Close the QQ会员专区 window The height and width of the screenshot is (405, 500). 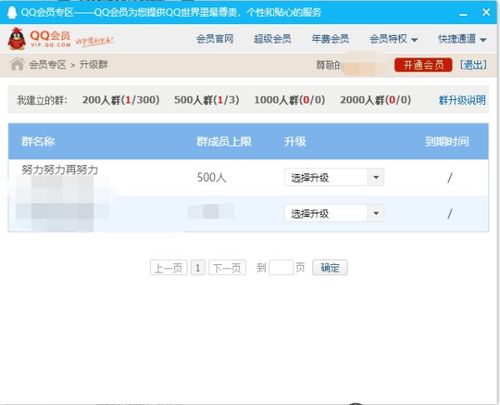486,12
